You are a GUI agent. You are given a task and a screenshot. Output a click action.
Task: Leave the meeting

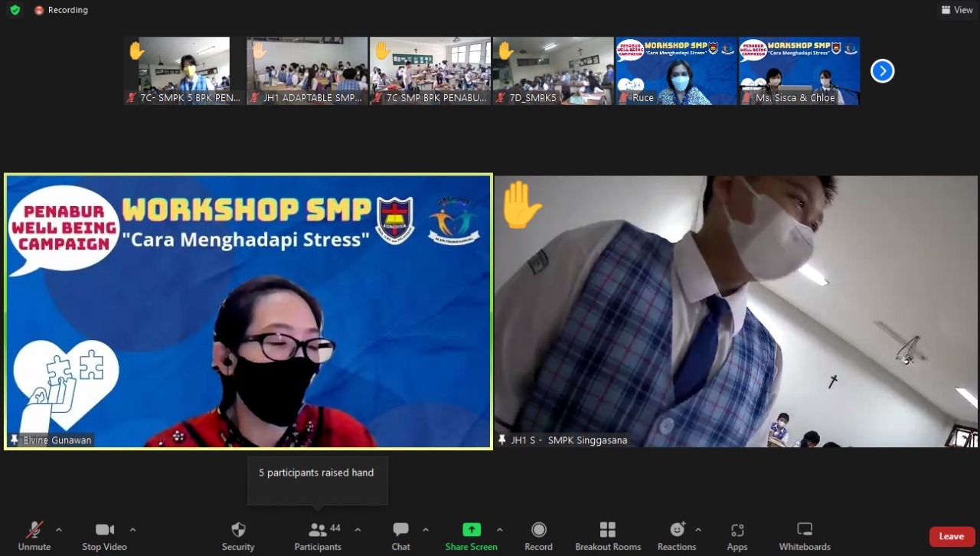tap(952, 537)
